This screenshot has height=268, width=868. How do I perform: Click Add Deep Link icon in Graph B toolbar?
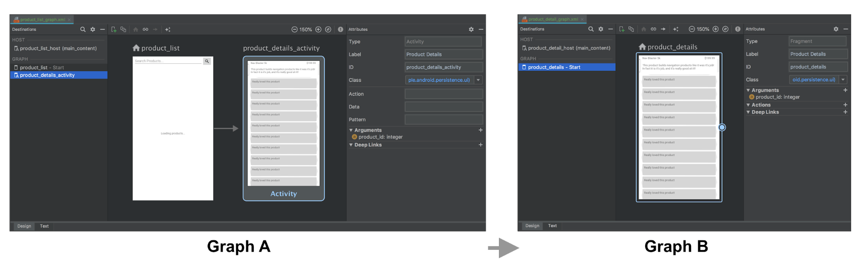[653, 29]
